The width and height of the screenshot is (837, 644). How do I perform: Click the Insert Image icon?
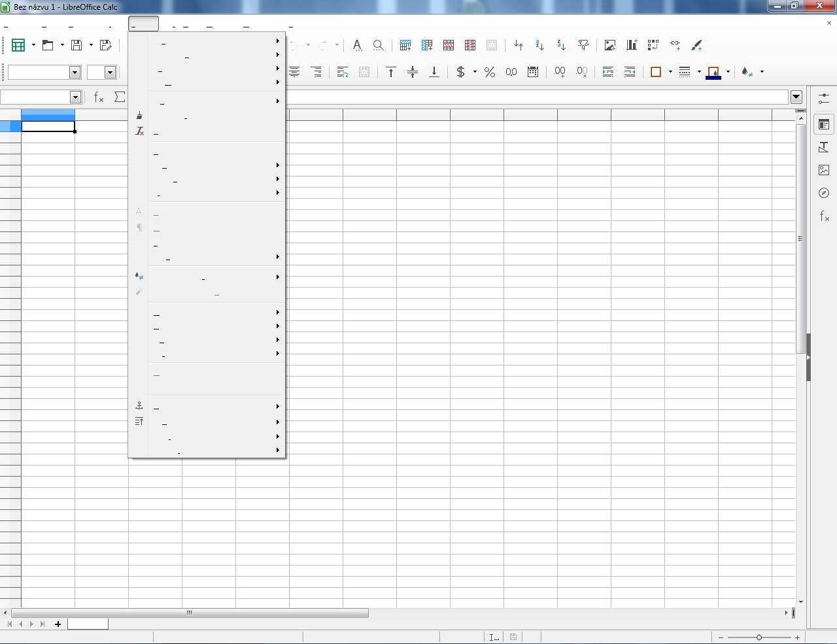tap(610, 45)
